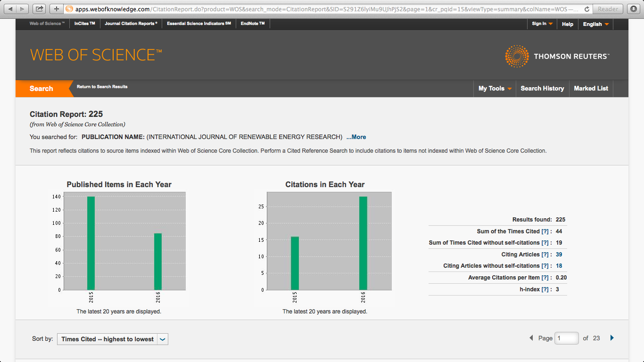Open the Help link
Viewport: 644px width, 362px height.
(568, 24)
